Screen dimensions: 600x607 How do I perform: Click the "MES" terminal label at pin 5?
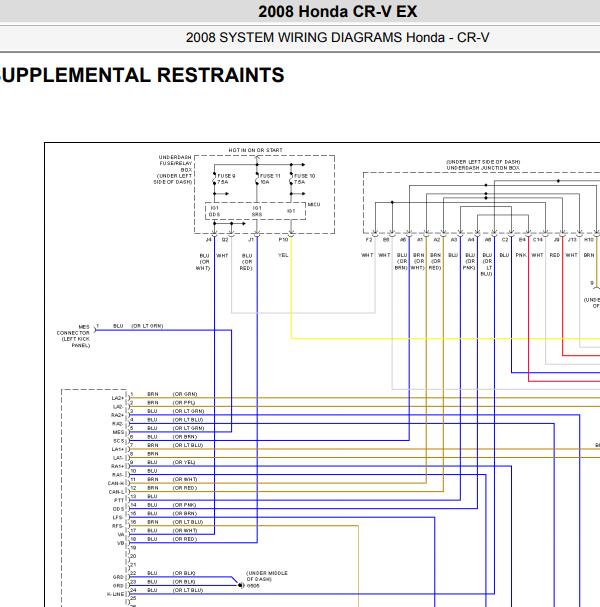(118, 432)
